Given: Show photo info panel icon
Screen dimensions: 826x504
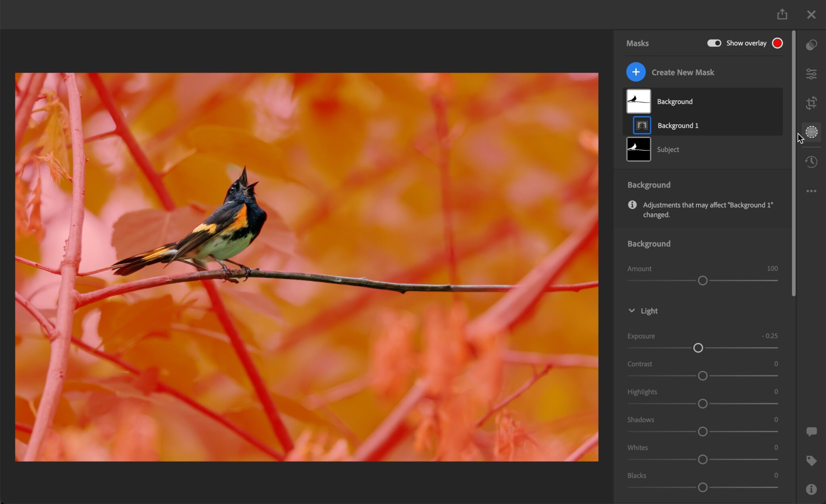Looking at the screenshot, I should pyautogui.click(x=811, y=489).
